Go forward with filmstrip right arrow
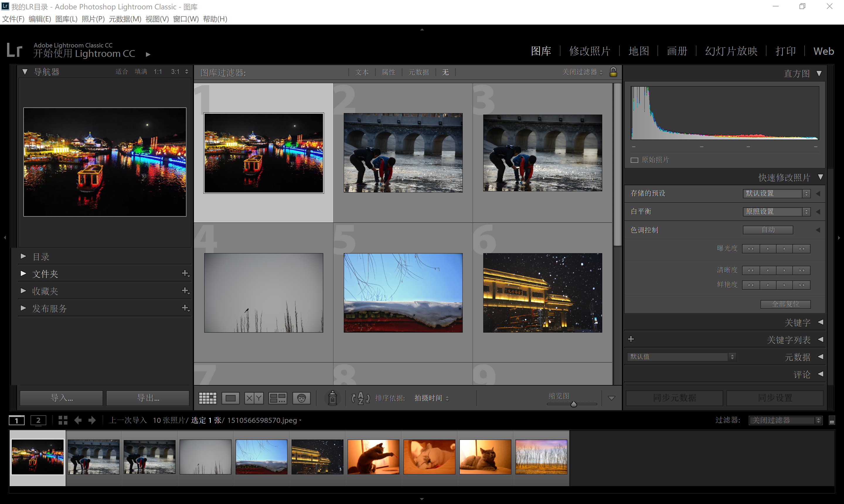Image resolution: width=844 pixels, height=504 pixels. point(92,420)
